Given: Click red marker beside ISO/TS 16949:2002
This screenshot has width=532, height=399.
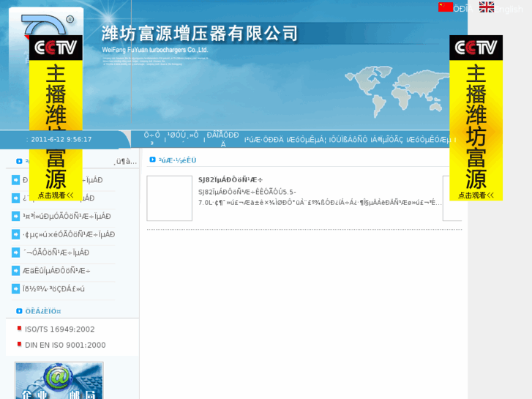Looking at the screenshot, I should pyautogui.click(x=19, y=329).
